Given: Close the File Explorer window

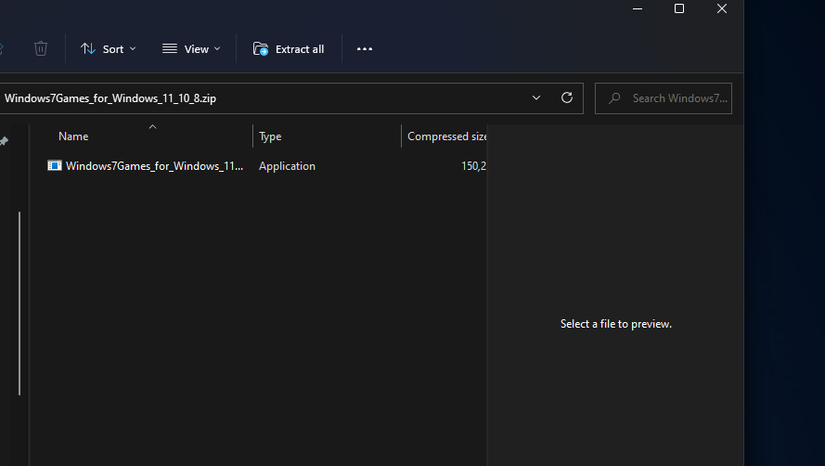Looking at the screenshot, I should coord(722,9).
